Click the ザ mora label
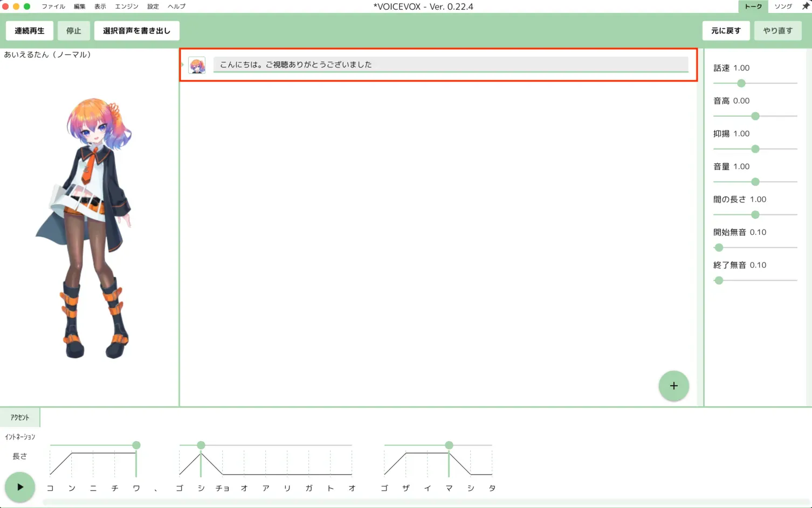This screenshot has height=508, width=812. pos(406,488)
